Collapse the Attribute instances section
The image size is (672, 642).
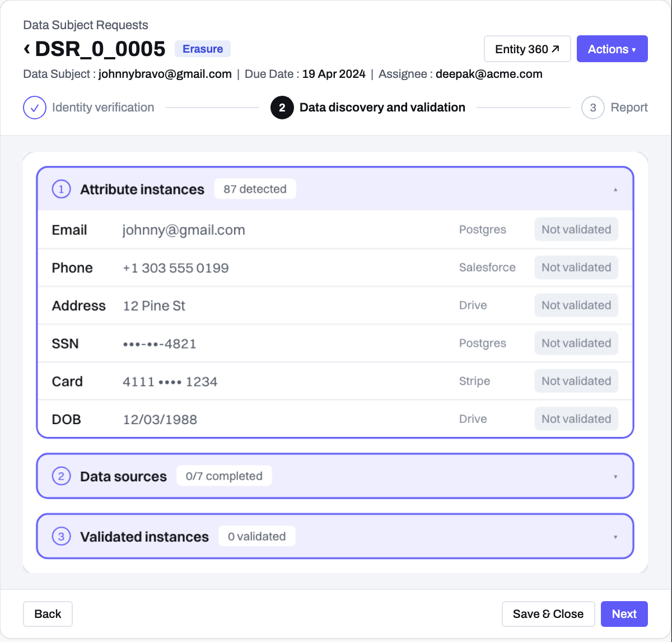[615, 190]
